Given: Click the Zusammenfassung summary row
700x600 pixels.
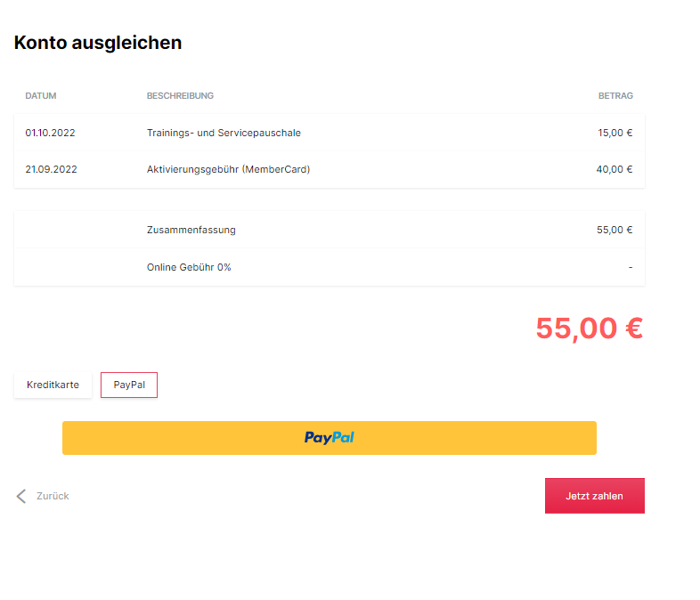Looking at the screenshot, I should [x=330, y=230].
